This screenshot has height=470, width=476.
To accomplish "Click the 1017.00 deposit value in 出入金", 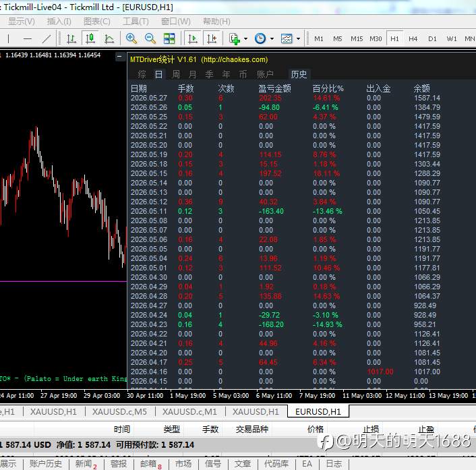I will (380, 372).
